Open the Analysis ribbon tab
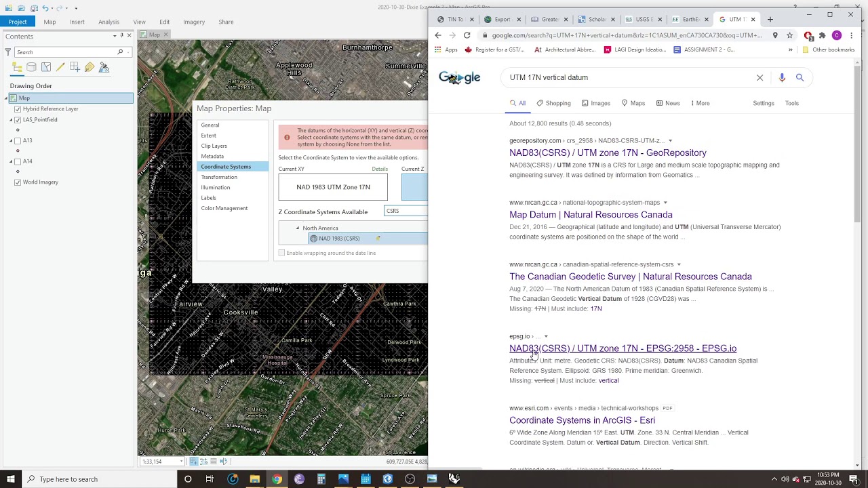Screen dimensions: 868x488 tap(108, 22)
